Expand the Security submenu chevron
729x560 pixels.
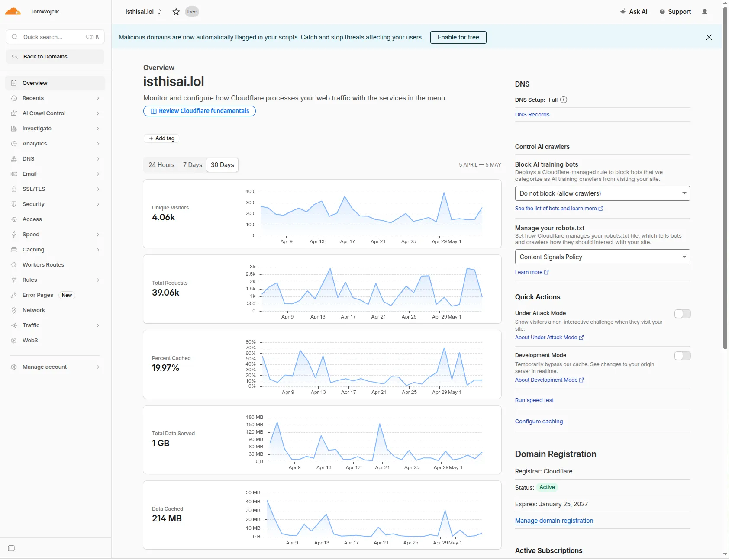[98, 204]
